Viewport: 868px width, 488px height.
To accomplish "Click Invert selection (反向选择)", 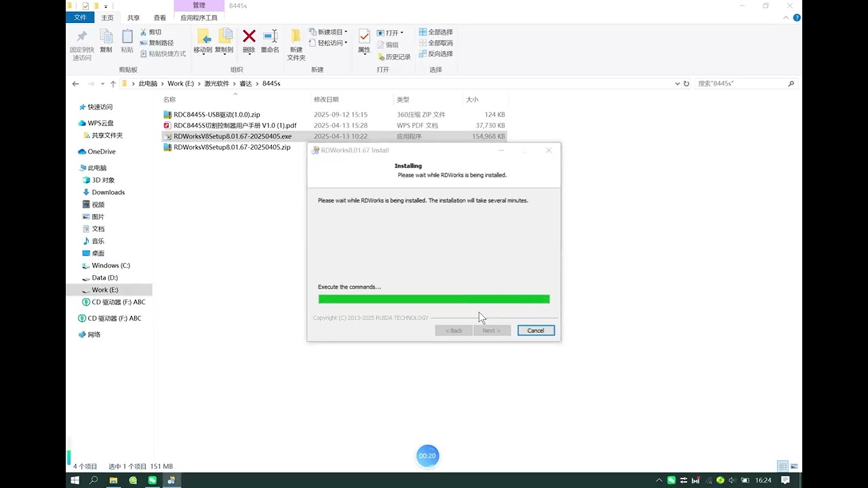I will coord(435,54).
